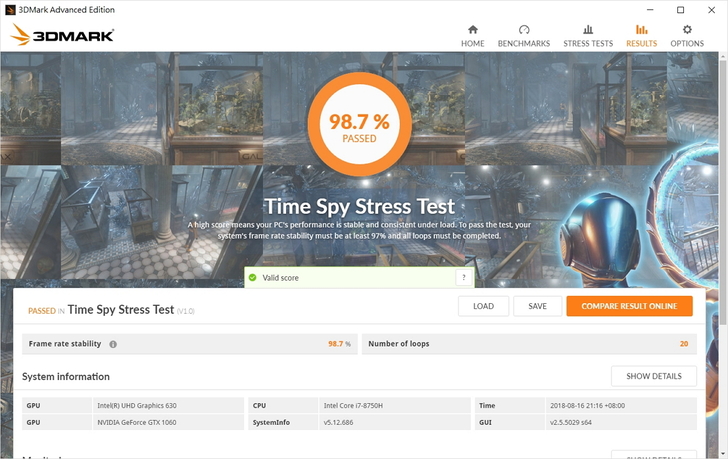Screen dimensions: 728x459
Task: Click the Time row label
Action: coord(487,406)
